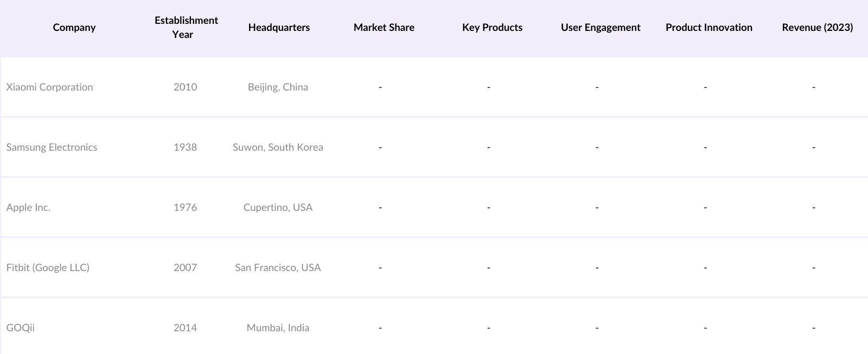The image size is (868, 354).
Task: Click the San Francisco, USA cell
Action: click(x=278, y=268)
